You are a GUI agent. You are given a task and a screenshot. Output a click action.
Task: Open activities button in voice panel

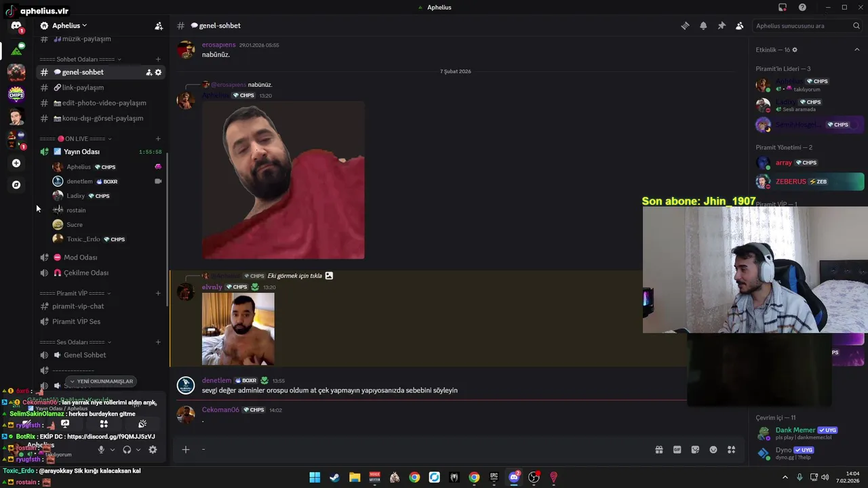pyautogui.click(x=104, y=424)
